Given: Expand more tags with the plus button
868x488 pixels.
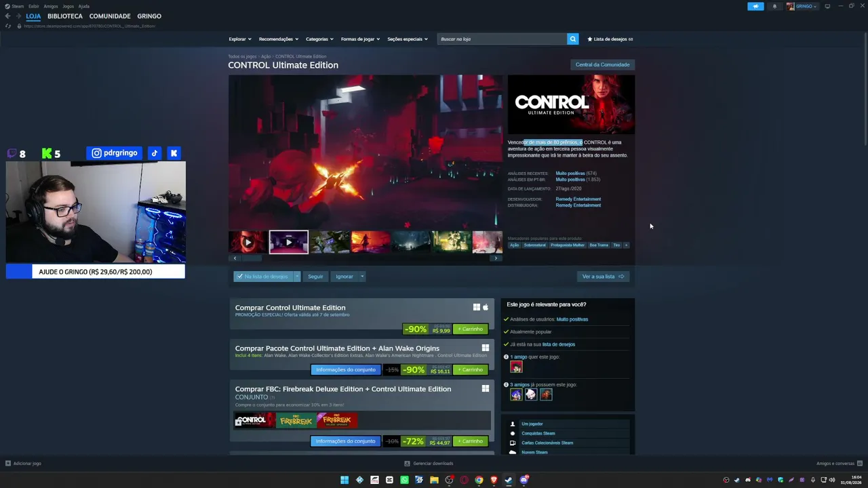Looking at the screenshot, I should click(626, 245).
